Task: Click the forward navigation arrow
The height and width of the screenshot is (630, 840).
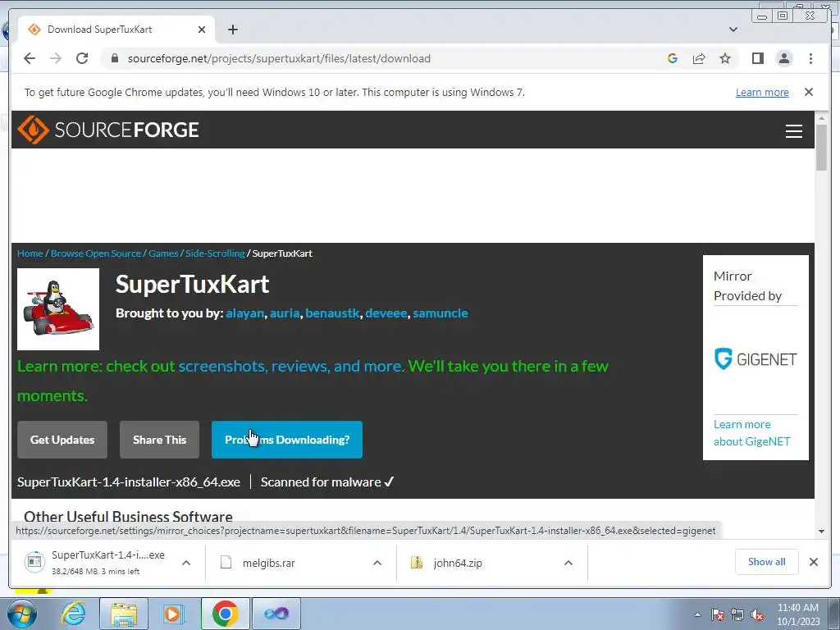Action: (x=56, y=58)
